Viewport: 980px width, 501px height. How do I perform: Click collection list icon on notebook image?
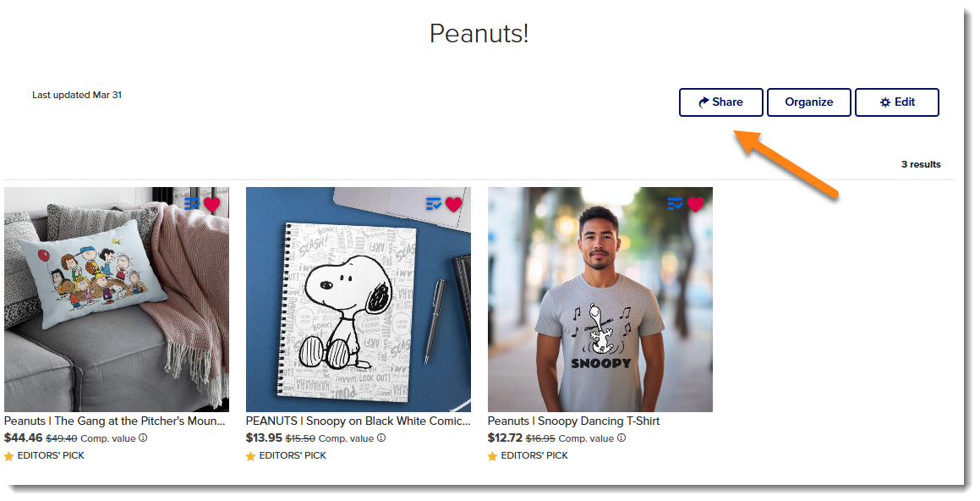click(434, 204)
